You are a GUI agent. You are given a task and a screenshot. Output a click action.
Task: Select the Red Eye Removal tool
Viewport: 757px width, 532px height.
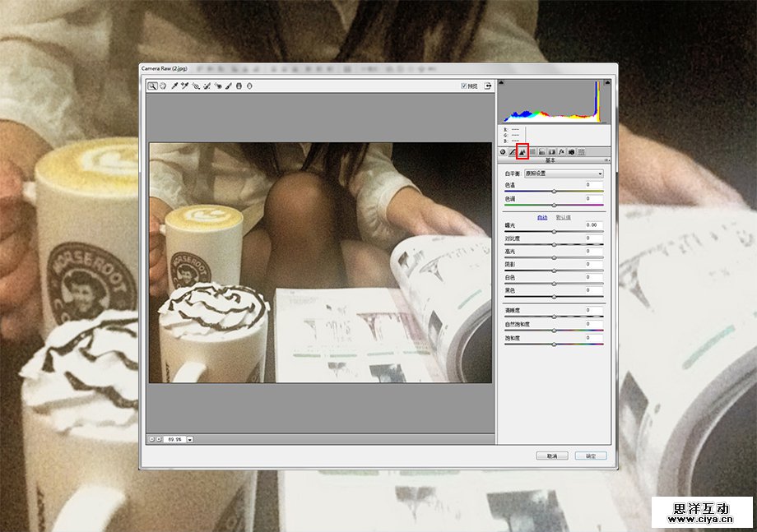(218, 86)
